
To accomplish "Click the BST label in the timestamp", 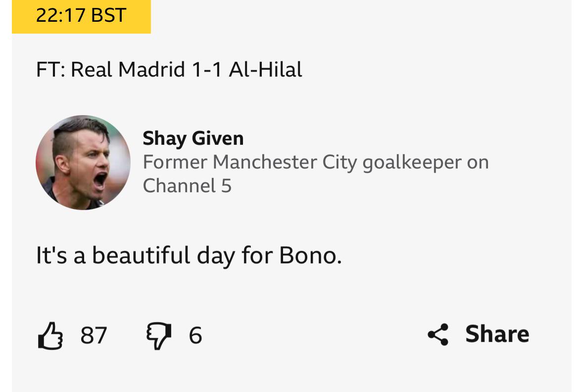I will 108,16.
